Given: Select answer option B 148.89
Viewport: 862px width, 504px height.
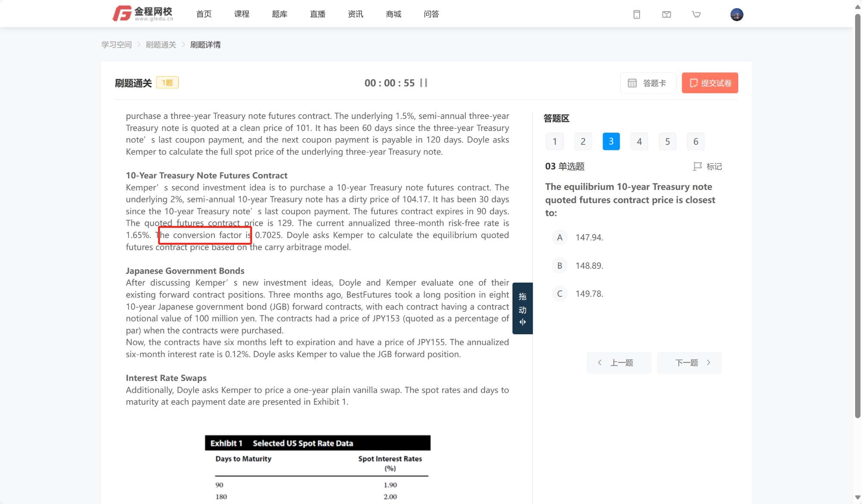Looking at the screenshot, I should [559, 266].
